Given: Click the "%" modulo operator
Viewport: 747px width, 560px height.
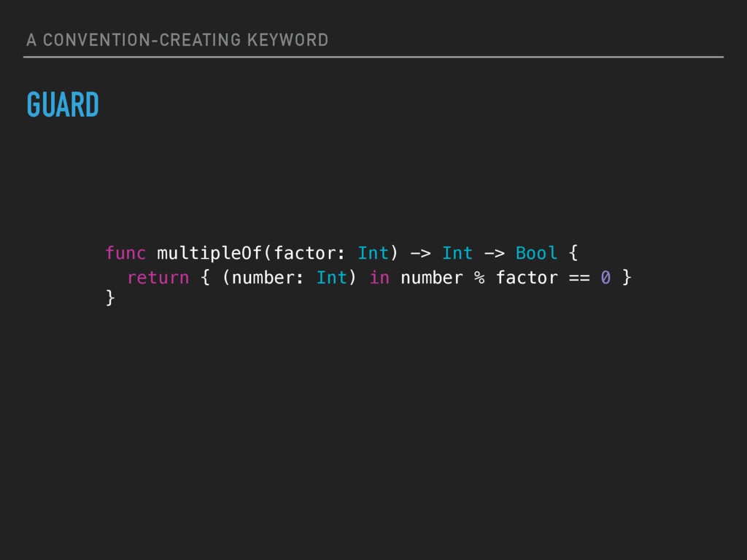Looking at the screenshot, I should pyautogui.click(x=479, y=278).
